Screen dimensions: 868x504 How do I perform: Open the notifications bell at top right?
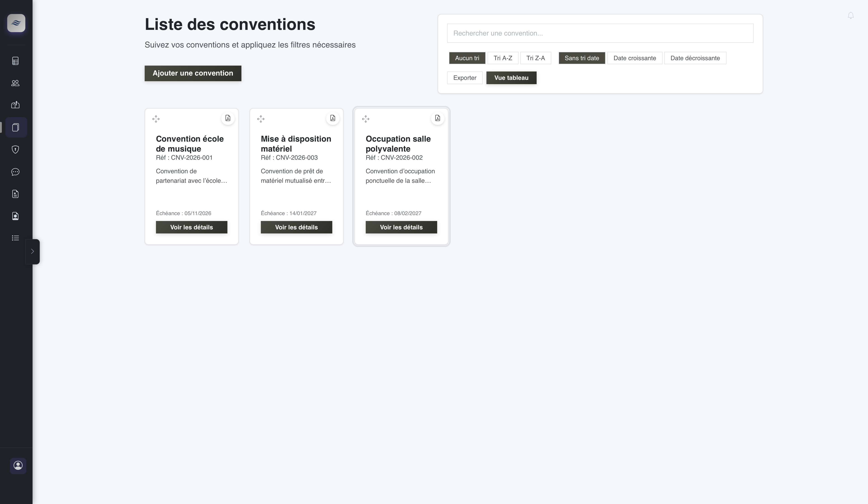click(x=851, y=15)
